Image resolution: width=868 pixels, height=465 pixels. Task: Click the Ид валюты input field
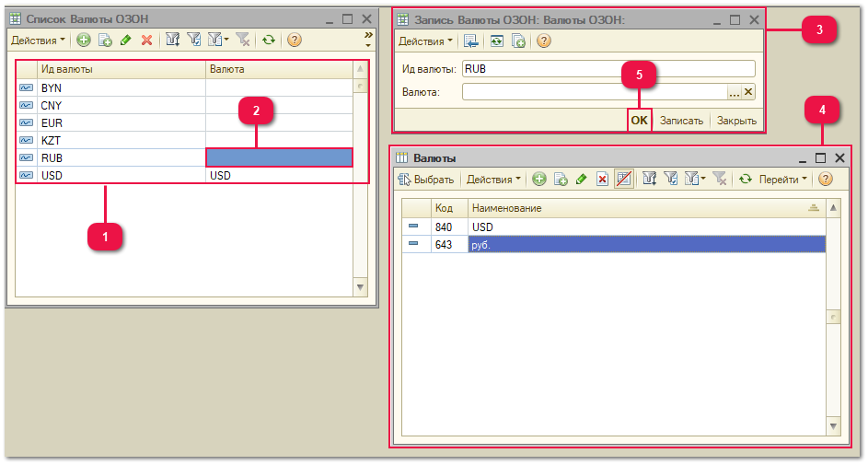coord(608,69)
